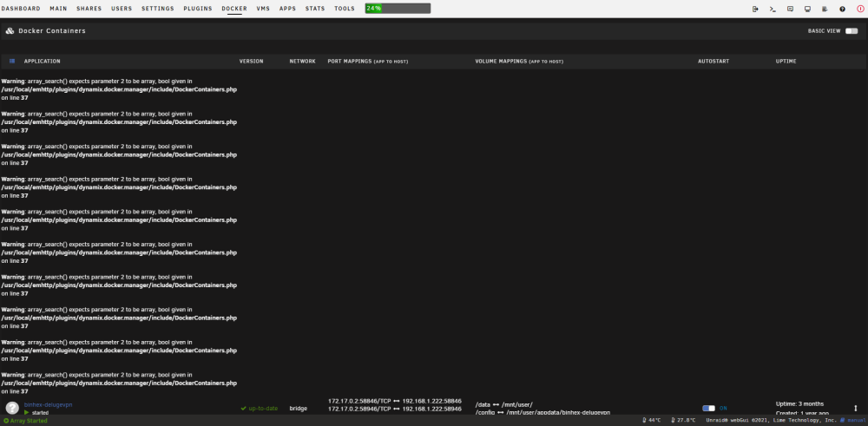Open the Stats page
Viewport: 868px width, 426px height.
tap(315, 9)
